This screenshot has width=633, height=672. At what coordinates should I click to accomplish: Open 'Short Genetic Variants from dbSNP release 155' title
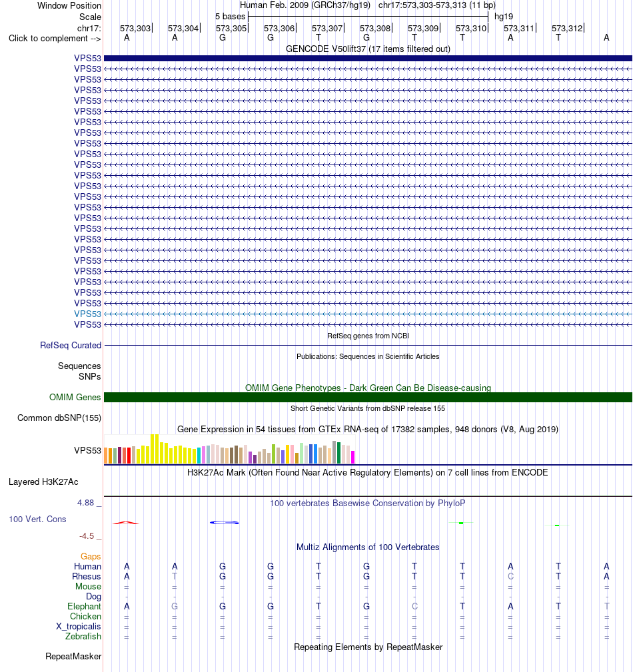[x=368, y=408]
